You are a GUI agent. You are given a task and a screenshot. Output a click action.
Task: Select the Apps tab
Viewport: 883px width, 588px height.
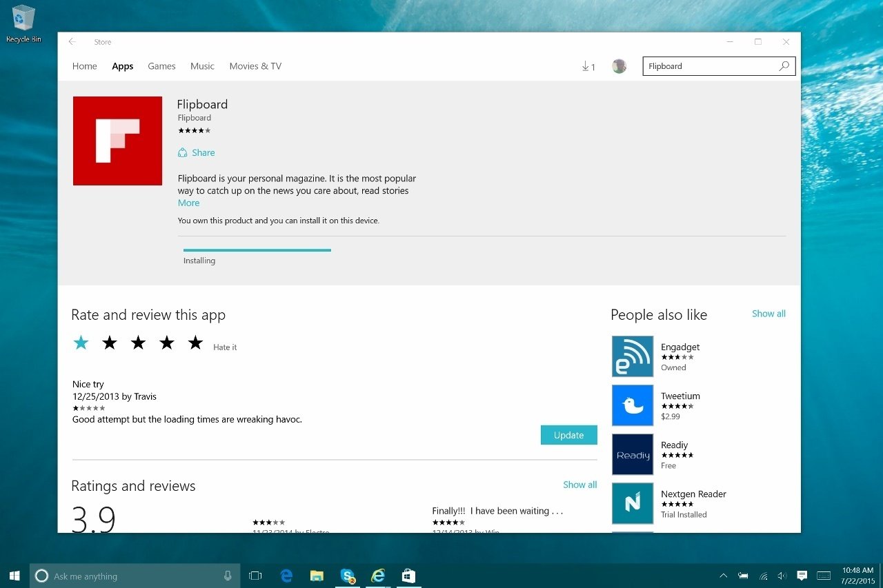pyautogui.click(x=123, y=66)
